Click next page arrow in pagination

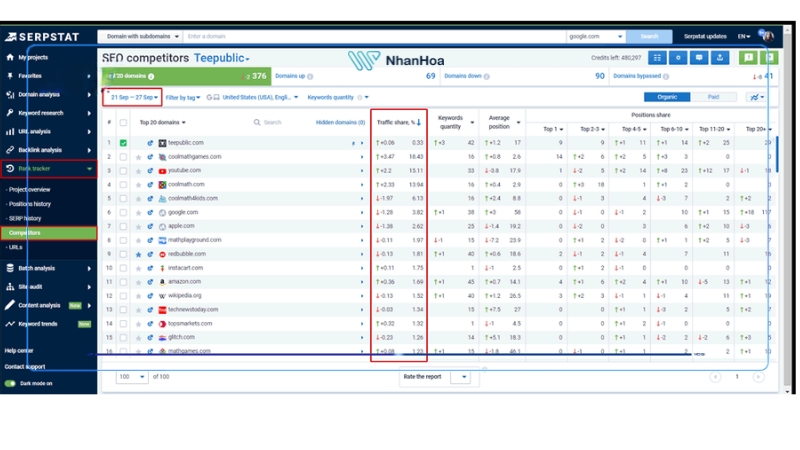[x=758, y=377]
